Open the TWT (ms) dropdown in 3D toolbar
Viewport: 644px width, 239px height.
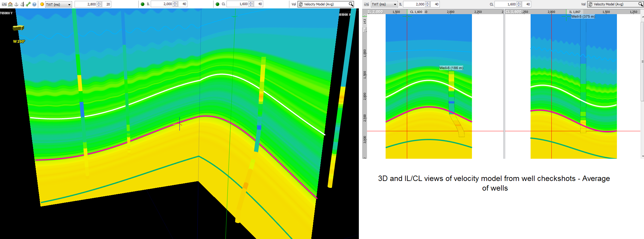click(x=59, y=4)
